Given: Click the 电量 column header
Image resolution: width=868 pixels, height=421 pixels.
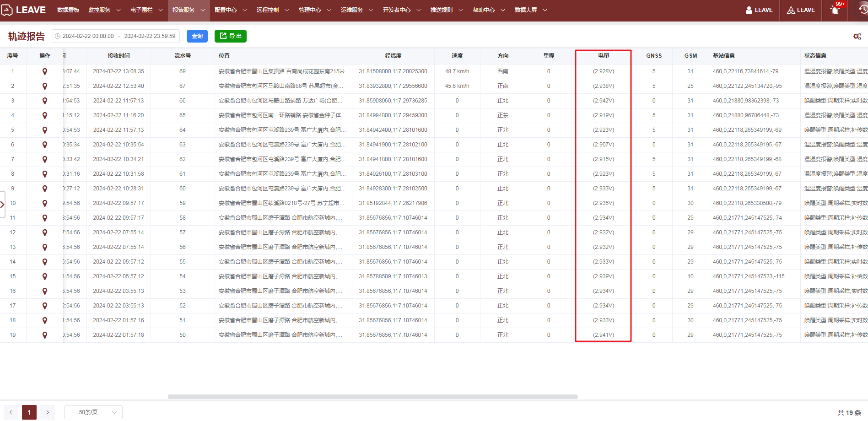Looking at the screenshot, I should pos(604,56).
